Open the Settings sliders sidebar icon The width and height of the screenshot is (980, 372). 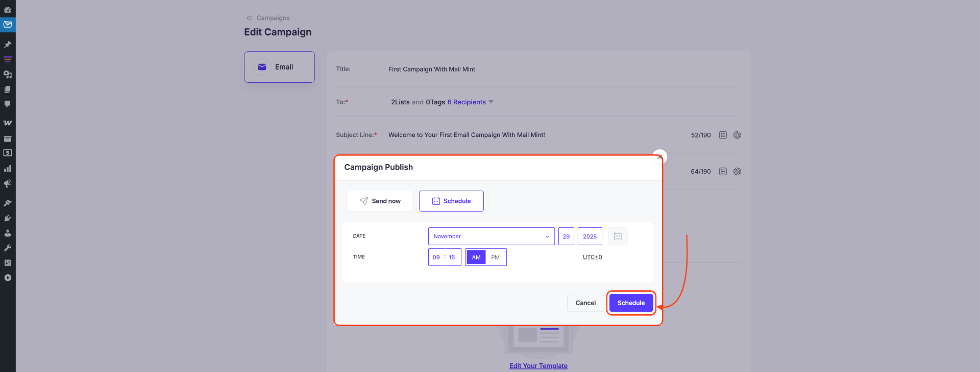(8, 263)
